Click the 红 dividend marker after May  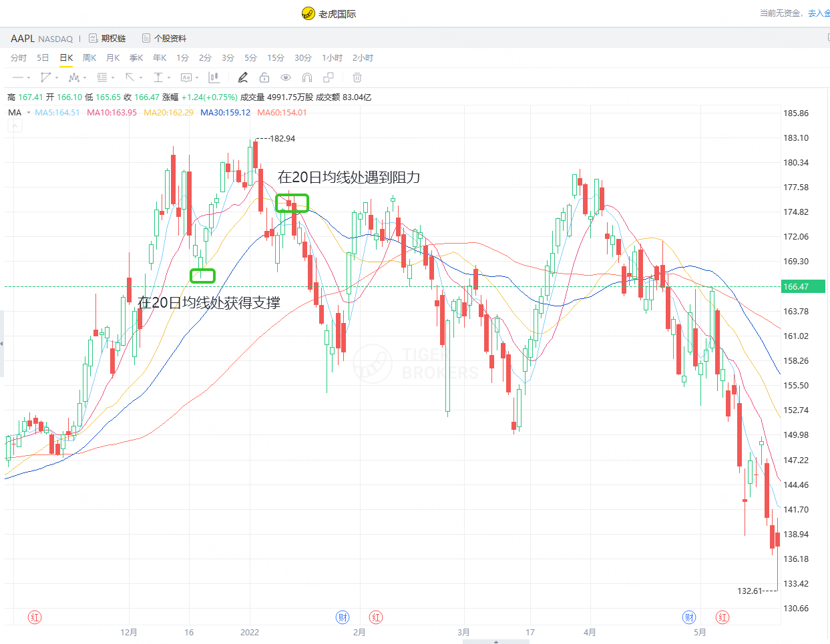[x=722, y=617]
